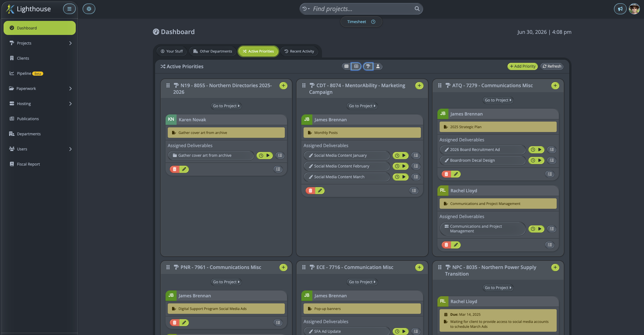Edit James Brennan's Monthly Posts priority
This screenshot has width=644, height=335.
[x=320, y=191]
